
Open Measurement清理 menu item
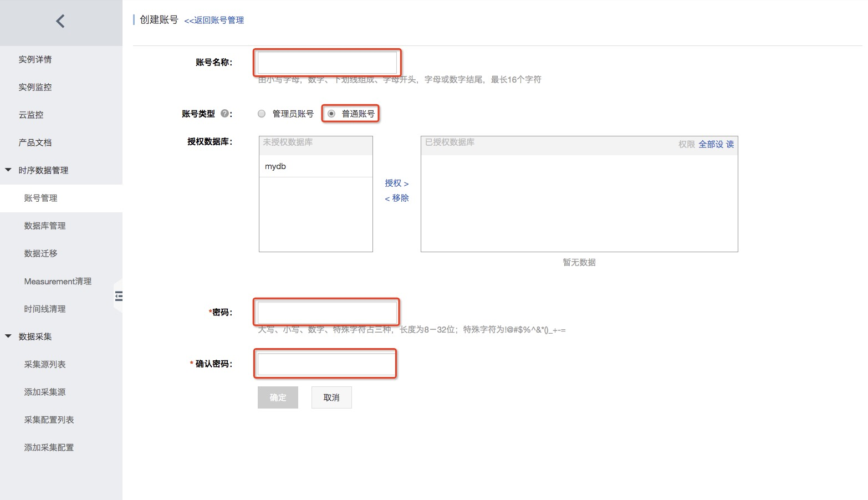tap(58, 281)
